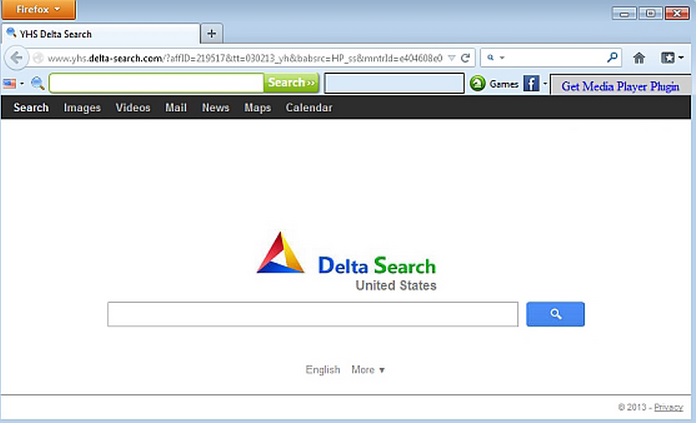Click the magnifier in browser search box
698x425 pixels.
tap(613, 57)
